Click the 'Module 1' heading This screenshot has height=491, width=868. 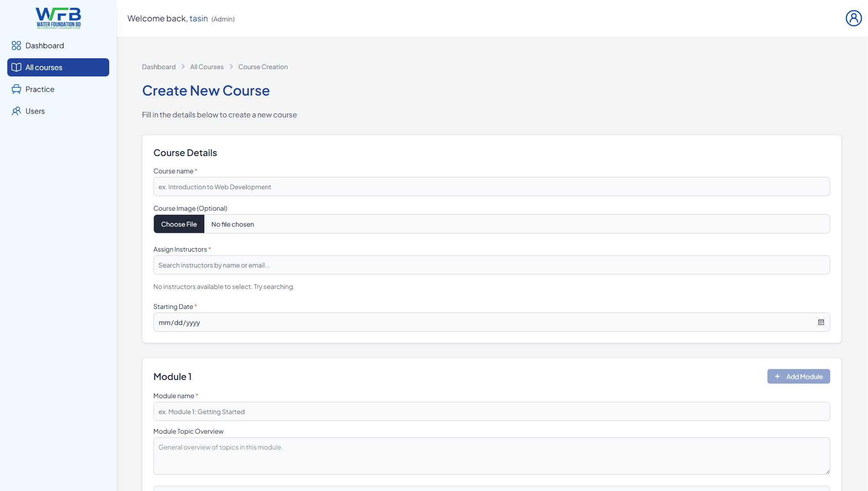[x=173, y=377]
